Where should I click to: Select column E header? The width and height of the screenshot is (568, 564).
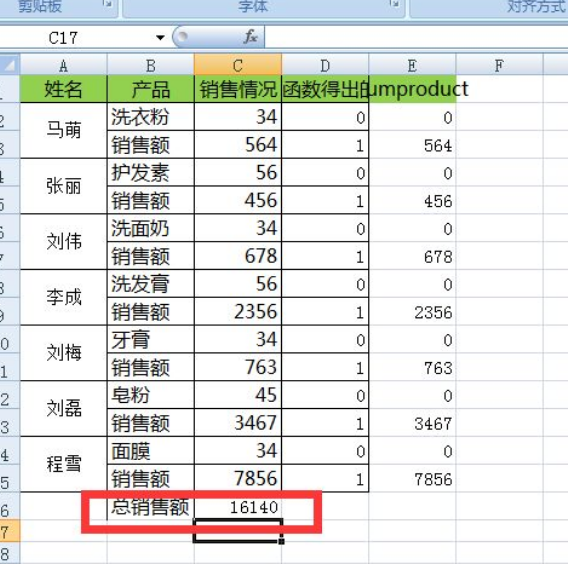[x=412, y=65]
